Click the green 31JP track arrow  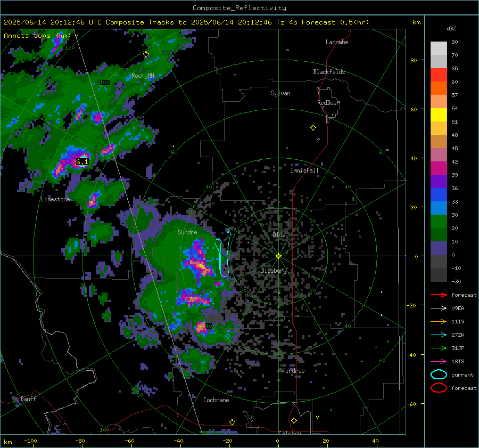(439, 348)
